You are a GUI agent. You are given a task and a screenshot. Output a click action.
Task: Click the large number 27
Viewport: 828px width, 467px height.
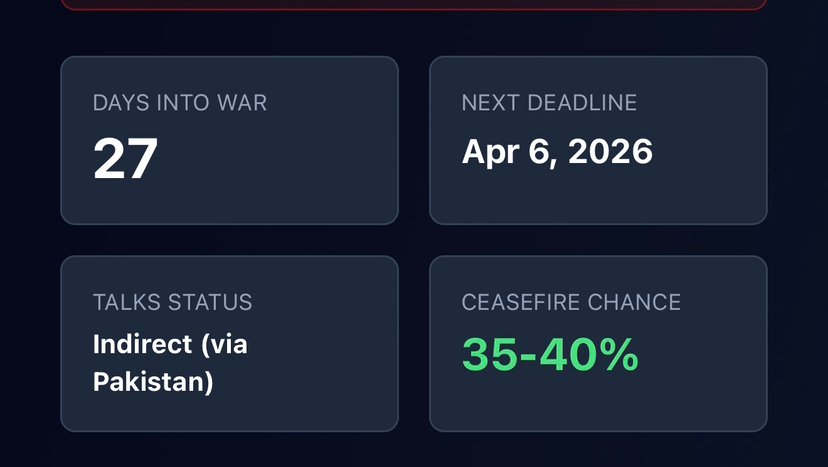click(125, 159)
